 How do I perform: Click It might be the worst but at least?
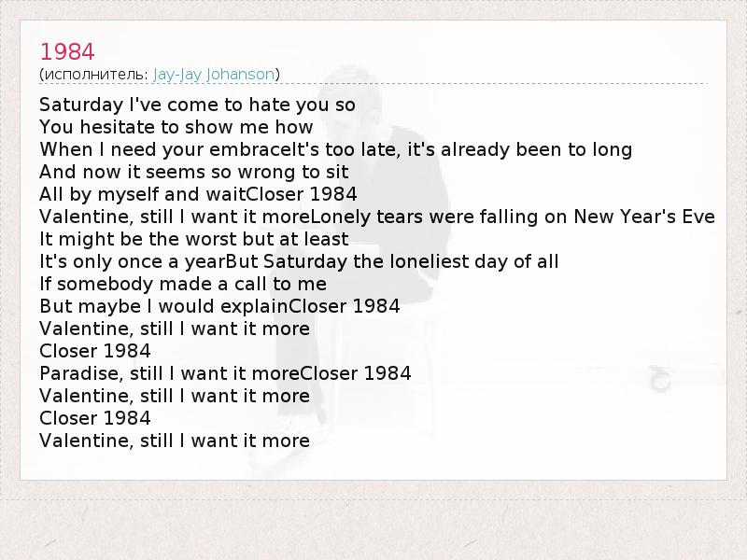tap(193, 239)
